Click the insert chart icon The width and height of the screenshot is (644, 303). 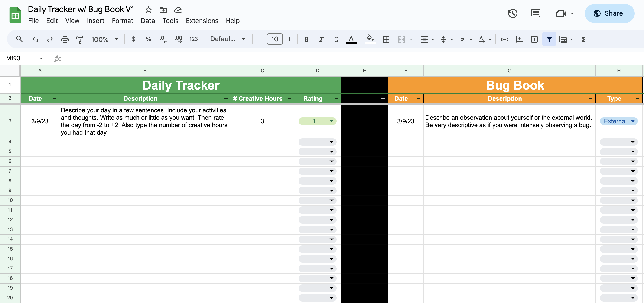pyautogui.click(x=534, y=39)
